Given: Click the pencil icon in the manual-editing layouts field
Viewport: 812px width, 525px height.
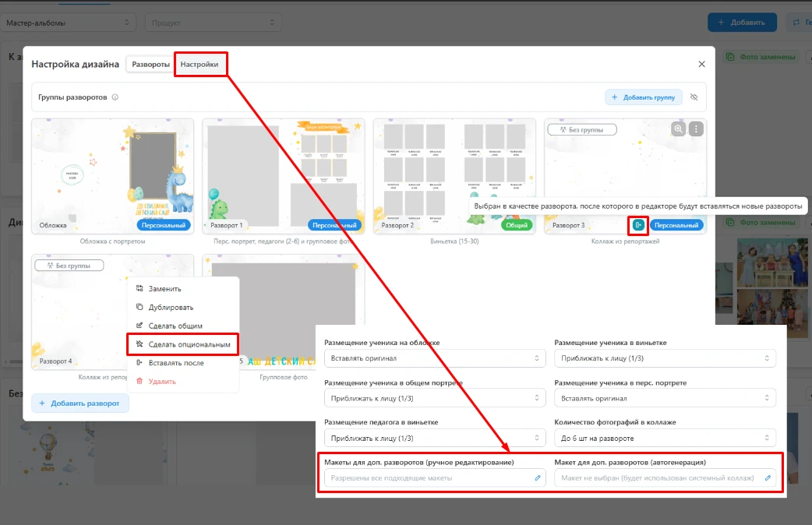Looking at the screenshot, I should [538, 478].
